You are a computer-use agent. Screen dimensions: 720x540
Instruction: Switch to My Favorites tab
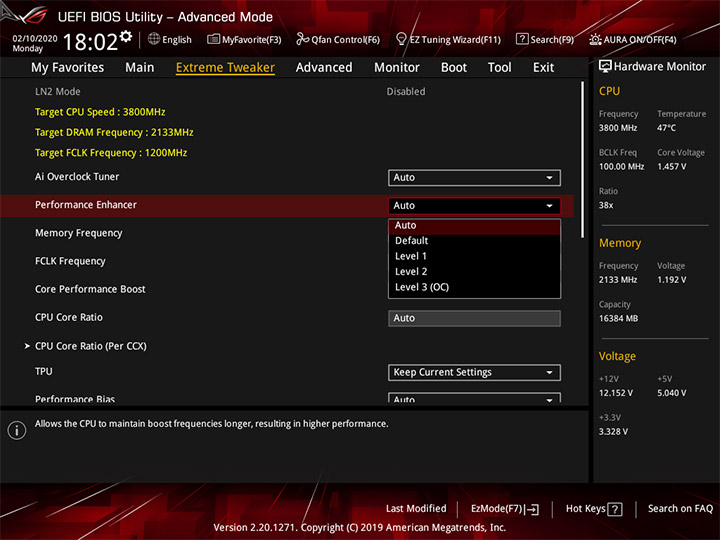68,68
